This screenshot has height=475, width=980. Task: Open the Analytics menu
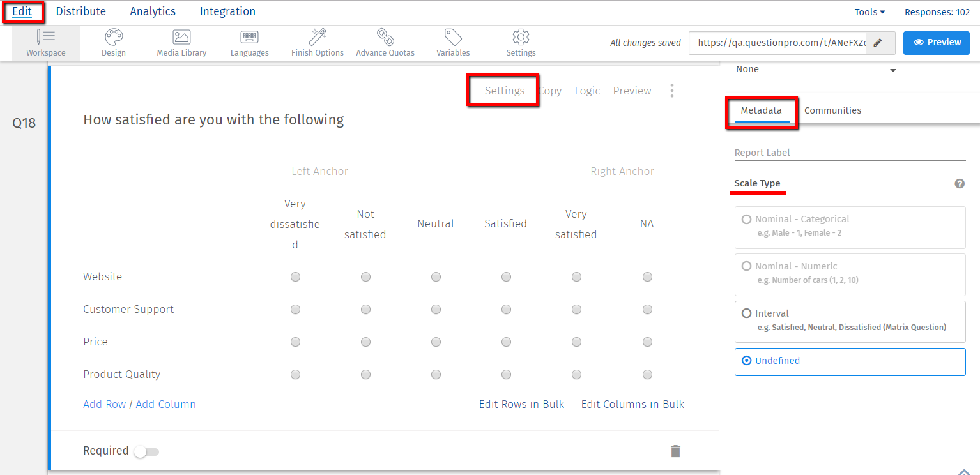(152, 11)
